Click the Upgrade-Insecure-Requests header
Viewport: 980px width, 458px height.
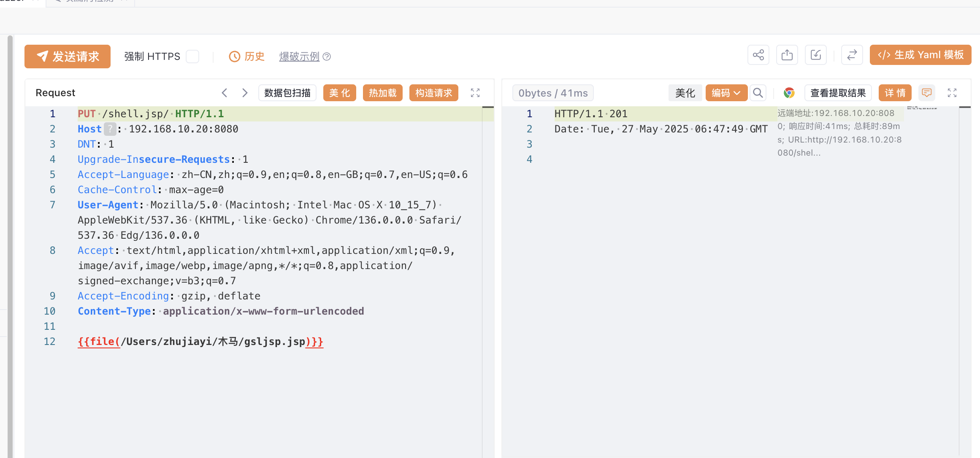163,159
